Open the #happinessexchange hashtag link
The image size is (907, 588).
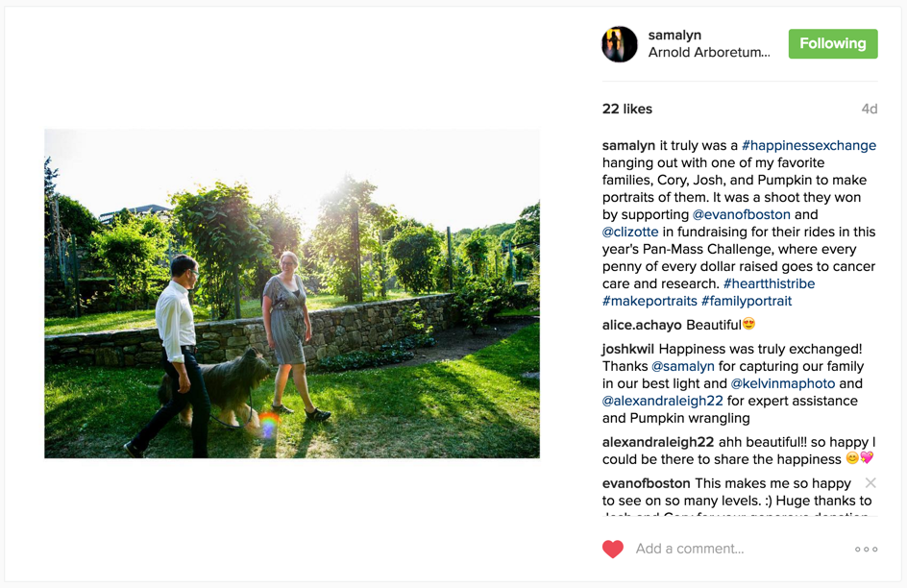(809, 145)
